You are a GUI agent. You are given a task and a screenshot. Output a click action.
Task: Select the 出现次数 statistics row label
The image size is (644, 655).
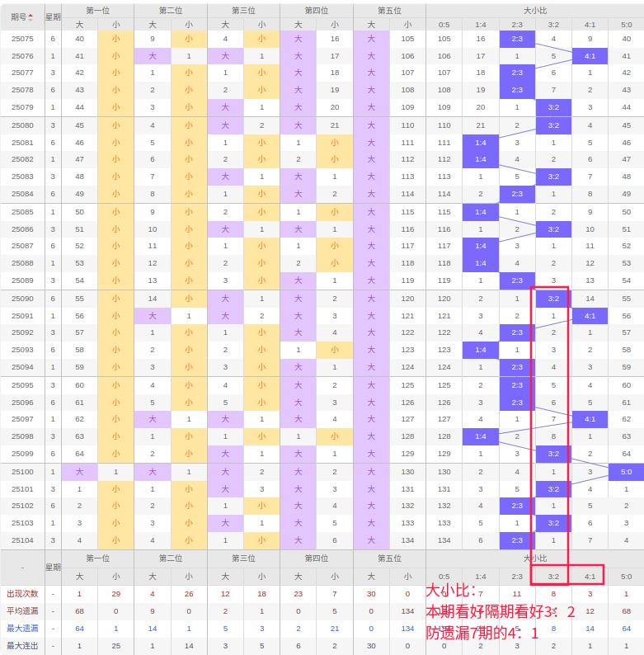22,594
